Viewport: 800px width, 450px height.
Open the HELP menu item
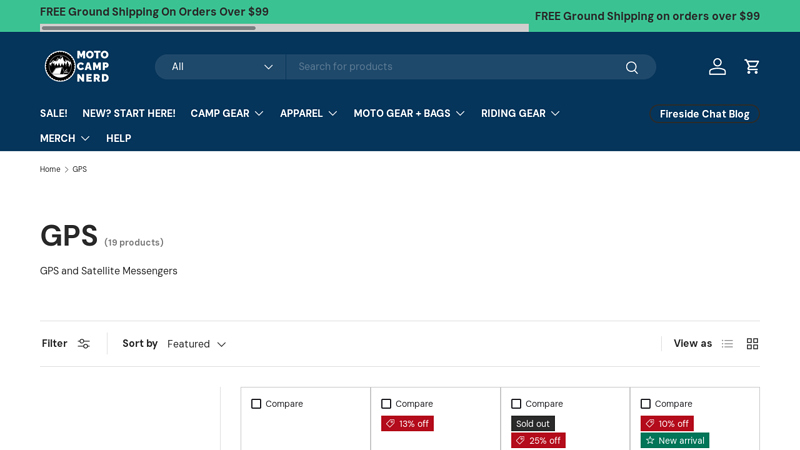click(118, 138)
